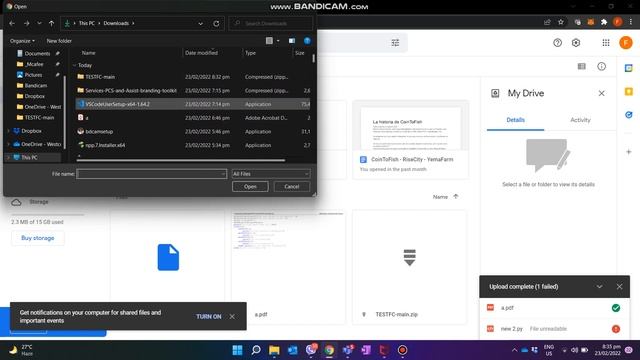Click Buy storage button

38,238
